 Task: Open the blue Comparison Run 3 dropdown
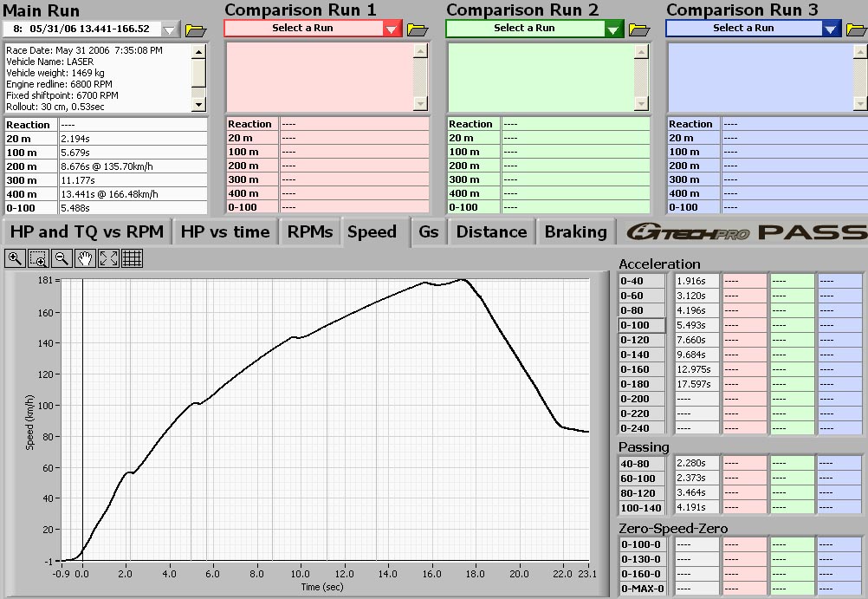(830, 29)
